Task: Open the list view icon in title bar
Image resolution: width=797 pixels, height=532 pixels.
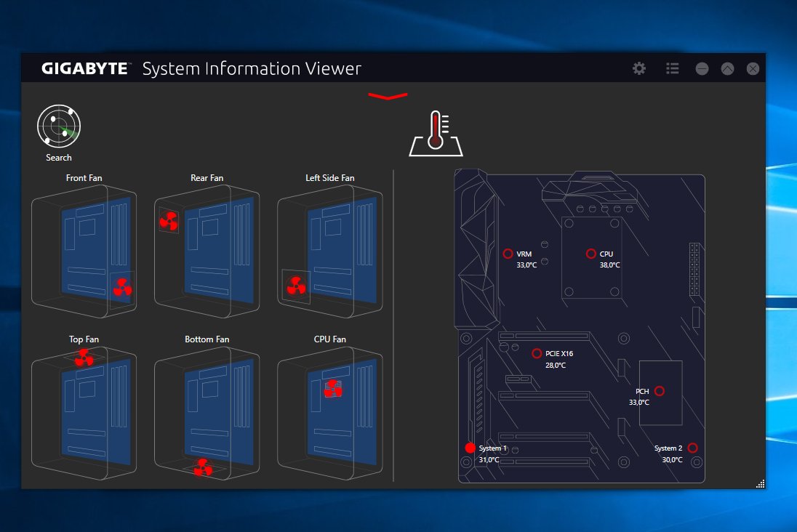Action: point(673,69)
